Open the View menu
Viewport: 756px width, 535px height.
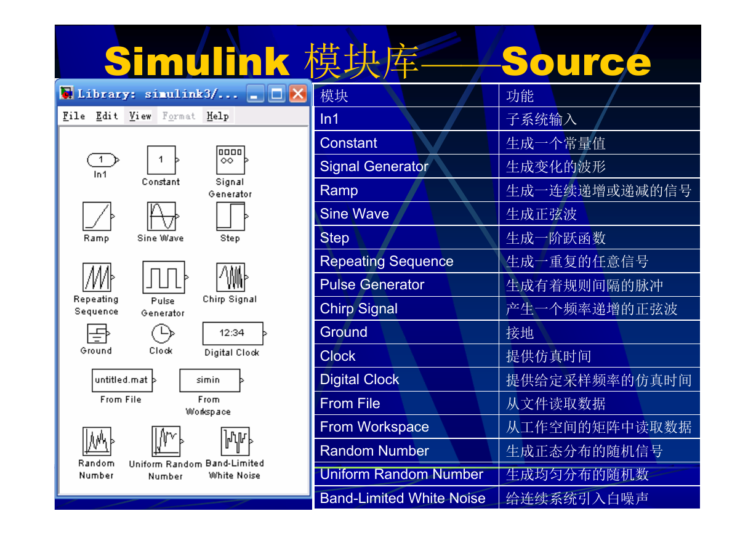coord(140,116)
